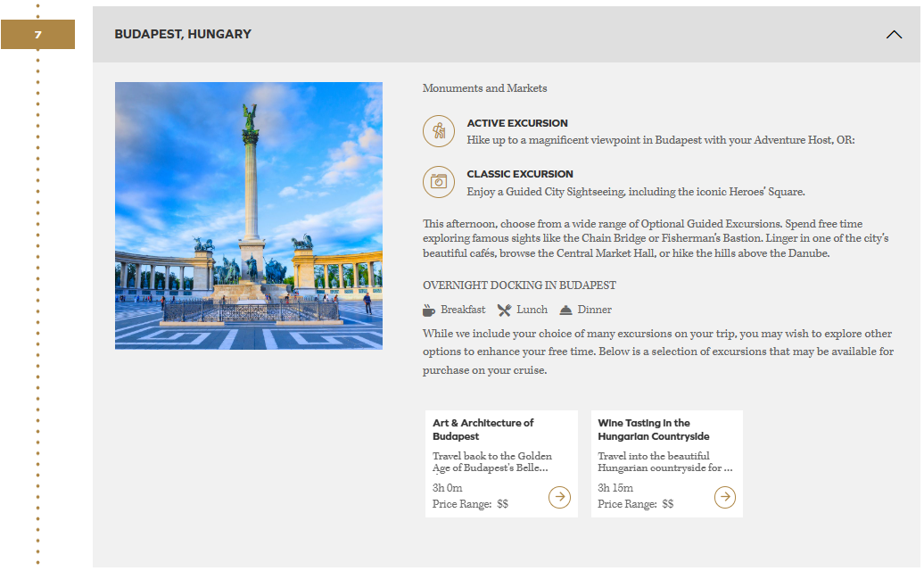This screenshot has height=571, width=924.
Task: Open Art & Architecture excursion arrow button
Action: 559,497
